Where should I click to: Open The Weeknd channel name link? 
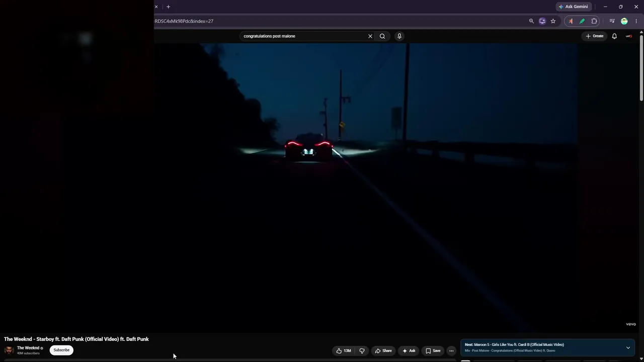coord(28,348)
